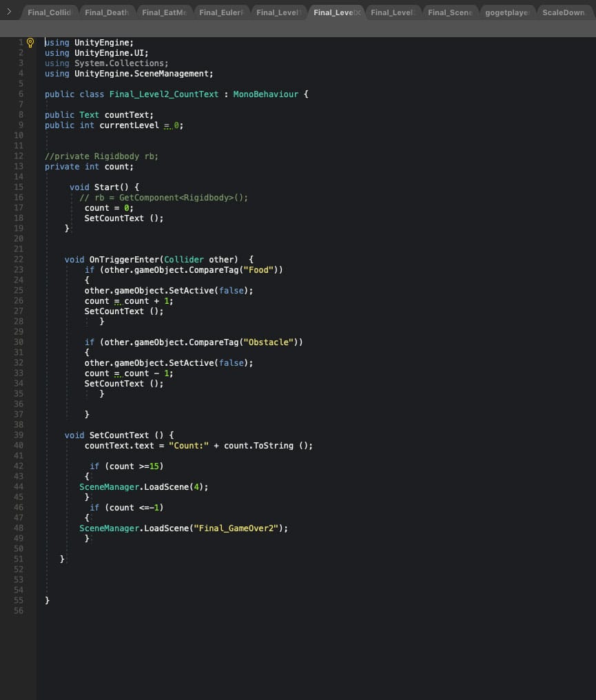
Task: Click the OnTriggerEnter method name
Action: (125, 260)
